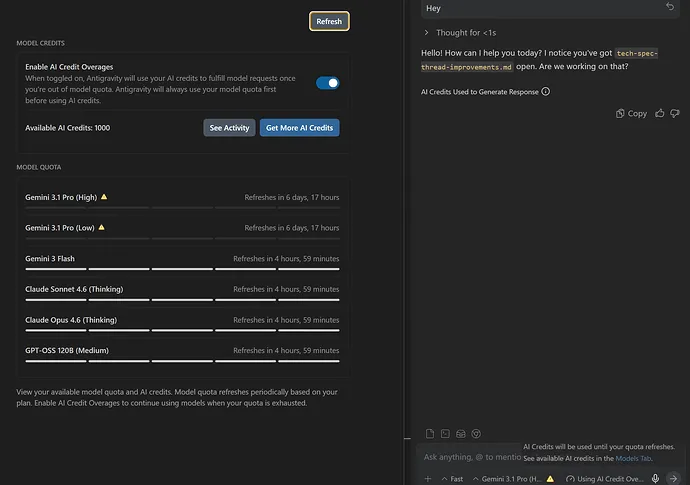Disable the AI Credit Overages toggle
The image size is (690, 485).
click(x=327, y=83)
